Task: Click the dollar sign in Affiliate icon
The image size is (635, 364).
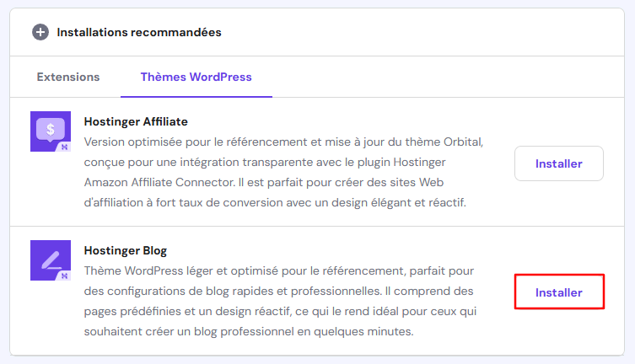Action: (50, 130)
